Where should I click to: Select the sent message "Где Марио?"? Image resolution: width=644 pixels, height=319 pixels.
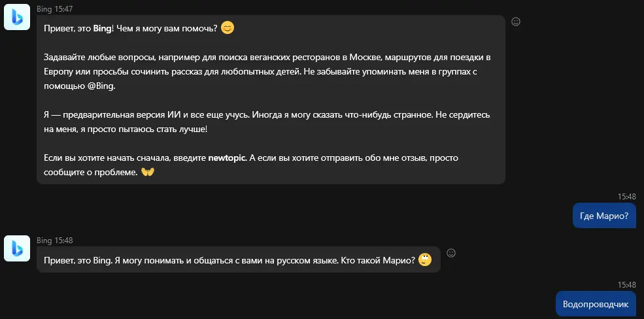coord(604,216)
